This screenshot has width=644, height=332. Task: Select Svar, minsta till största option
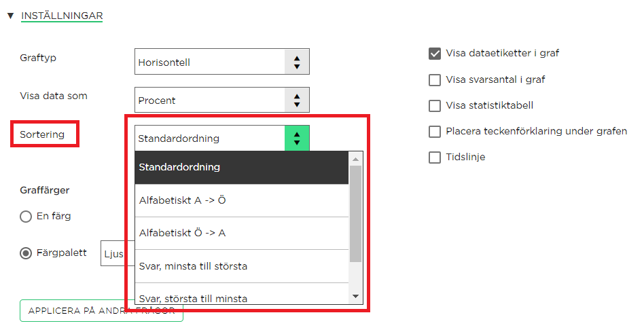[242, 266]
